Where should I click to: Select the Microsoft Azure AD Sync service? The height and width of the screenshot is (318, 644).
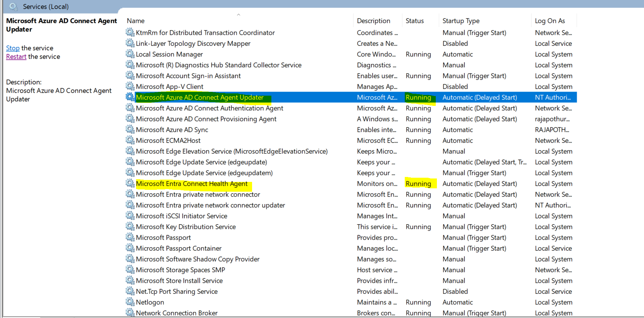point(172,130)
